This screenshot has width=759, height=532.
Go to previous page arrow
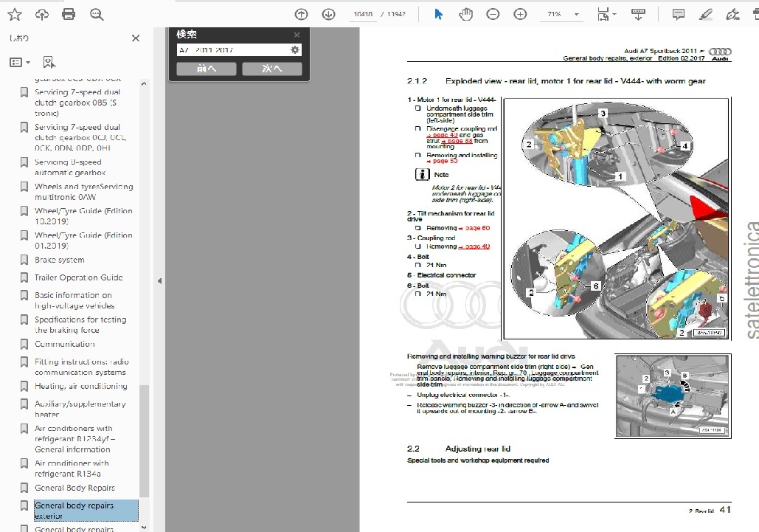coord(301,15)
